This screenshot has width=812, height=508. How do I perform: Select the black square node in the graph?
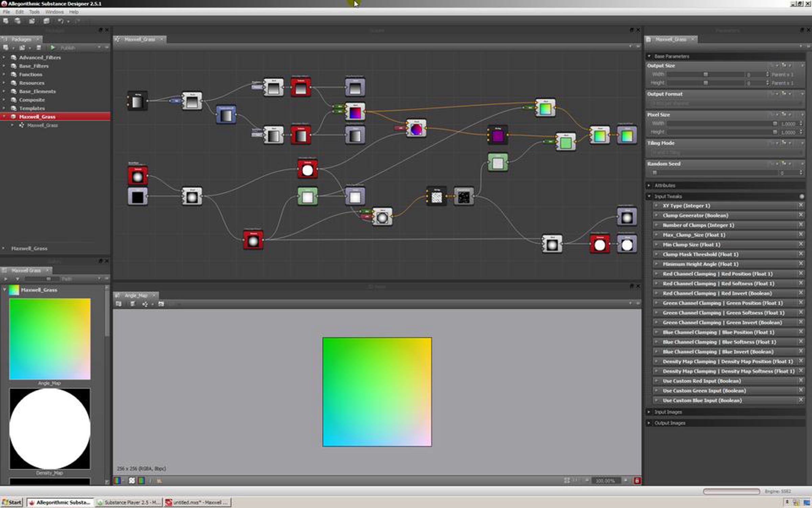coord(138,197)
